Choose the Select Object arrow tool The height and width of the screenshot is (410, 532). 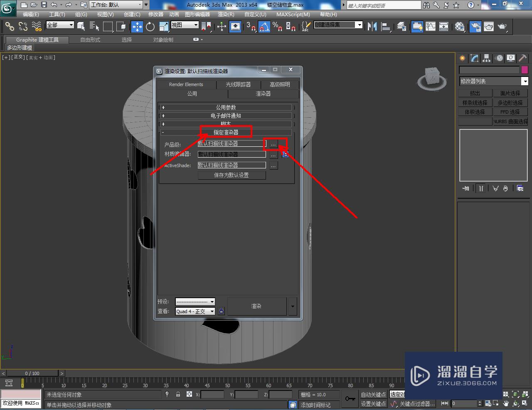(81, 27)
